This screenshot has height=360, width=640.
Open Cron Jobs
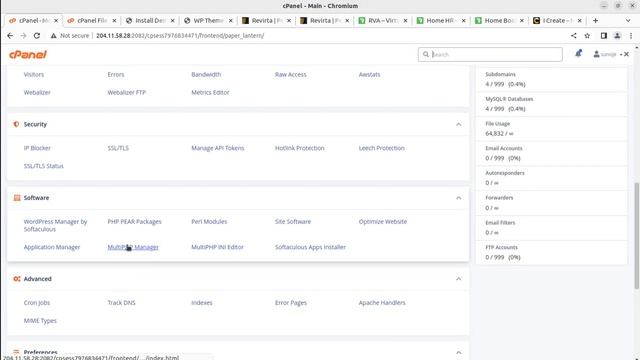pos(37,303)
